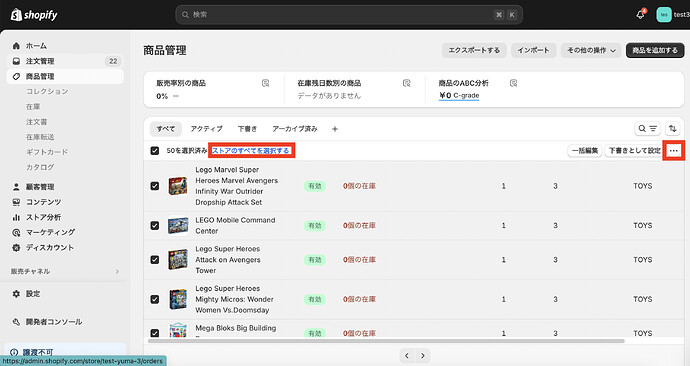
Task: Open 注文書 submenu item
Action: (x=37, y=121)
